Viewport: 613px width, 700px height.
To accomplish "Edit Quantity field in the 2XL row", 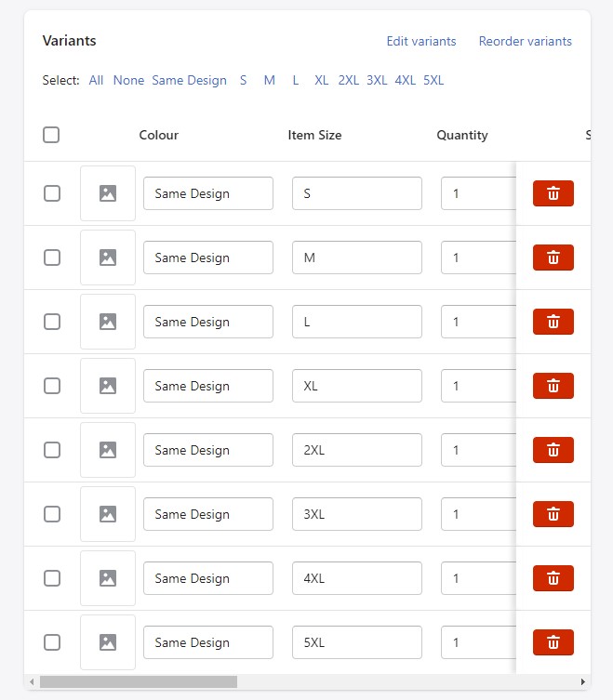I will (478, 450).
